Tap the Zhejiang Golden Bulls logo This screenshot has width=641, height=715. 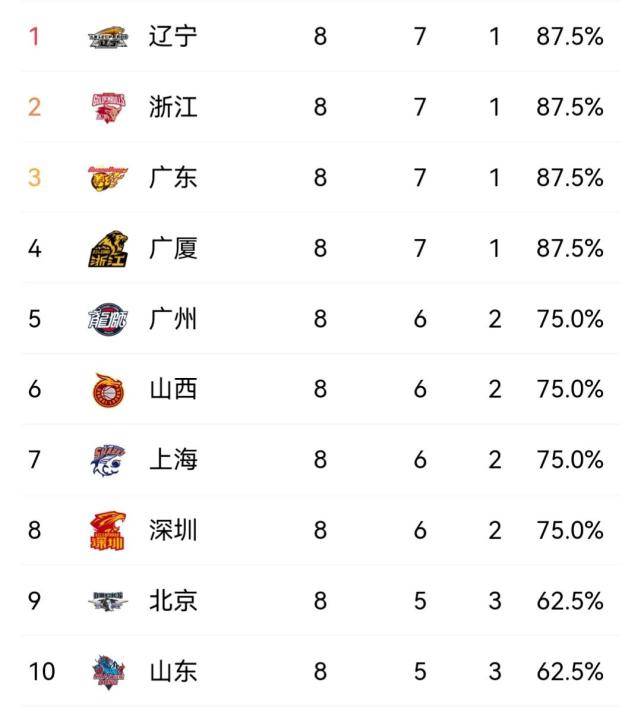point(108,108)
